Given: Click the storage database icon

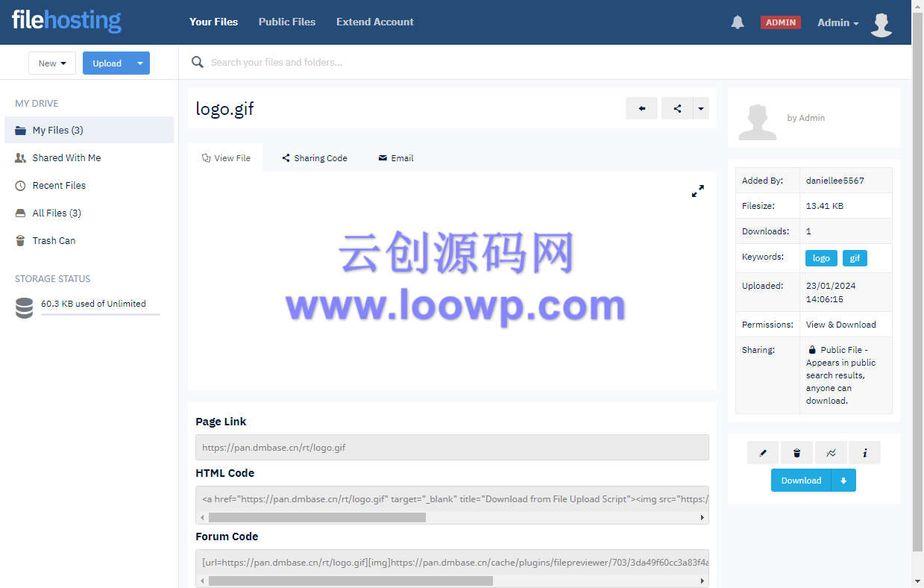Looking at the screenshot, I should tap(25, 307).
